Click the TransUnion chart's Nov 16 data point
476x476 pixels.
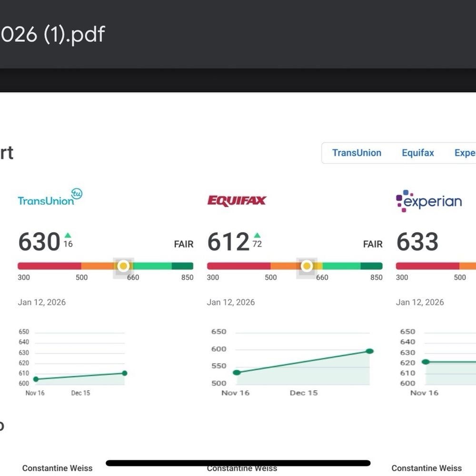(36, 379)
